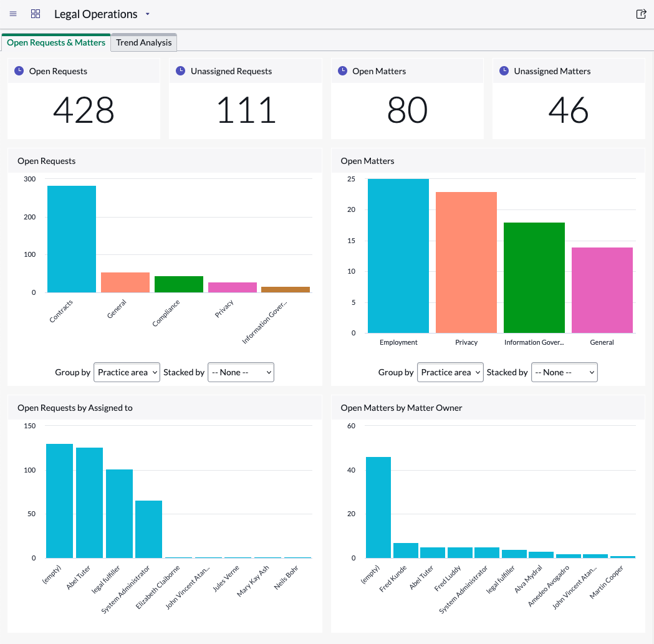Click the Jules Verne axis label
Image resolution: width=654 pixels, height=644 pixels.
click(226, 579)
